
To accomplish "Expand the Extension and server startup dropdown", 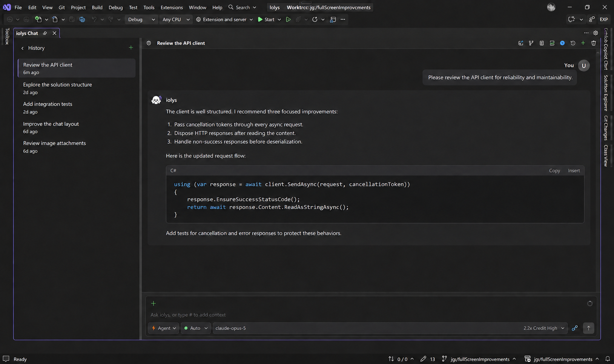I will (251, 20).
